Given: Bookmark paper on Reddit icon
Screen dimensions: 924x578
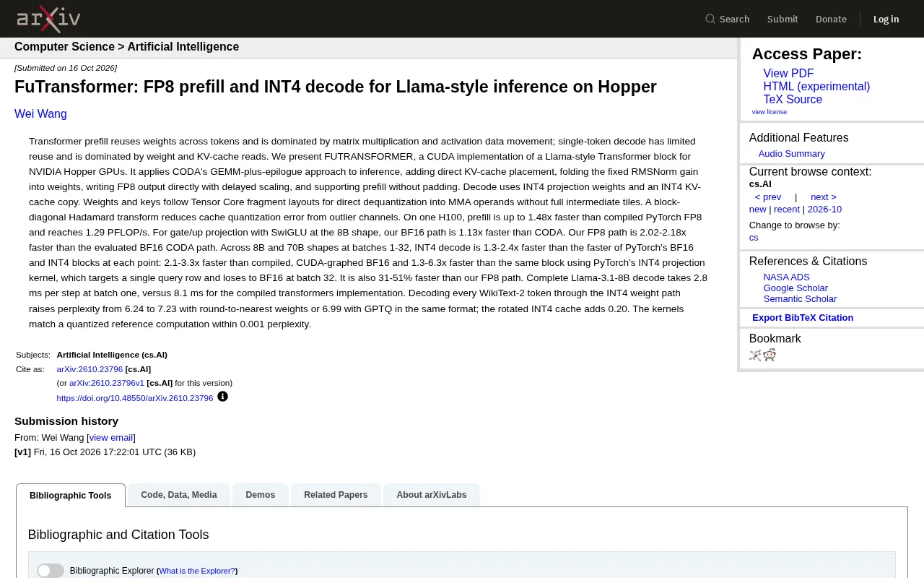Looking at the screenshot, I should 770,355.
